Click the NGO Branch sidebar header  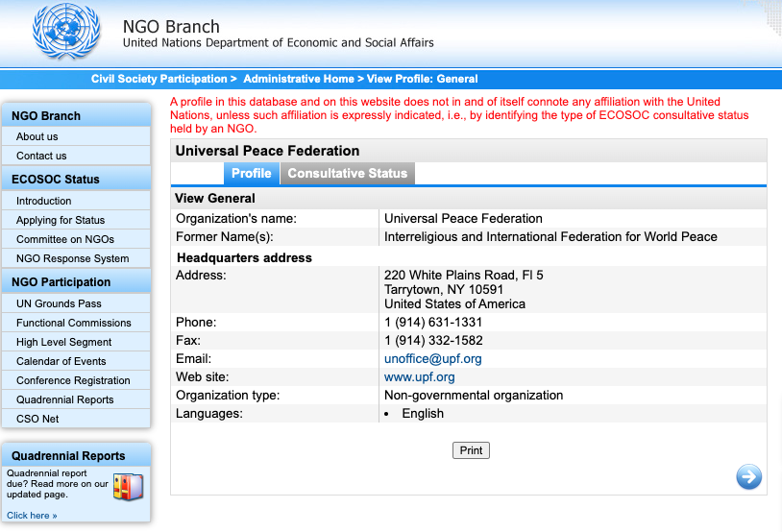click(x=76, y=115)
